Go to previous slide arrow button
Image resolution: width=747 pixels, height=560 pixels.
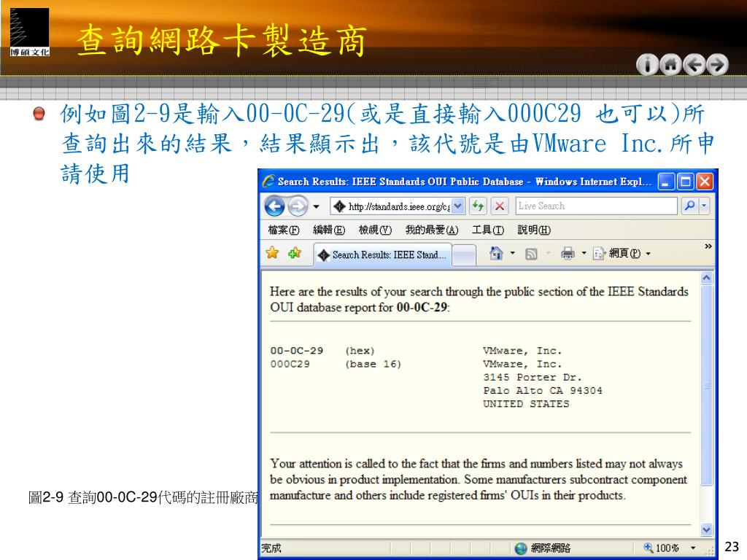click(694, 64)
